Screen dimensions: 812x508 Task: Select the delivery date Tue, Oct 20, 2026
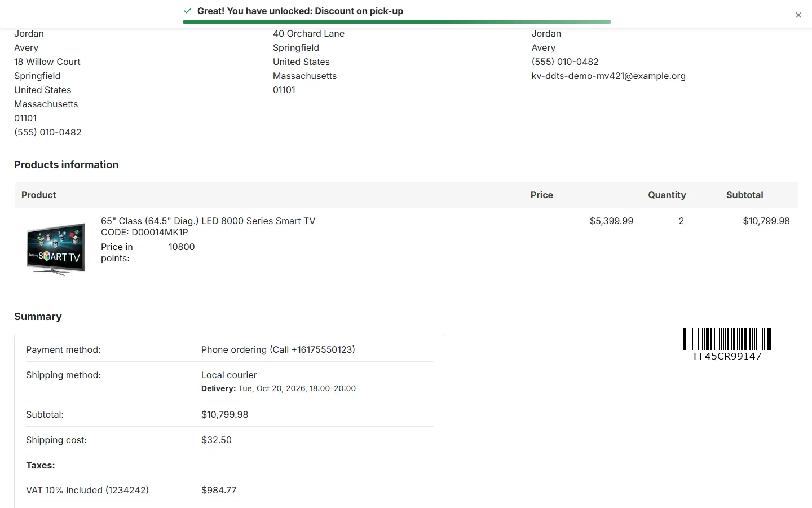point(272,388)
